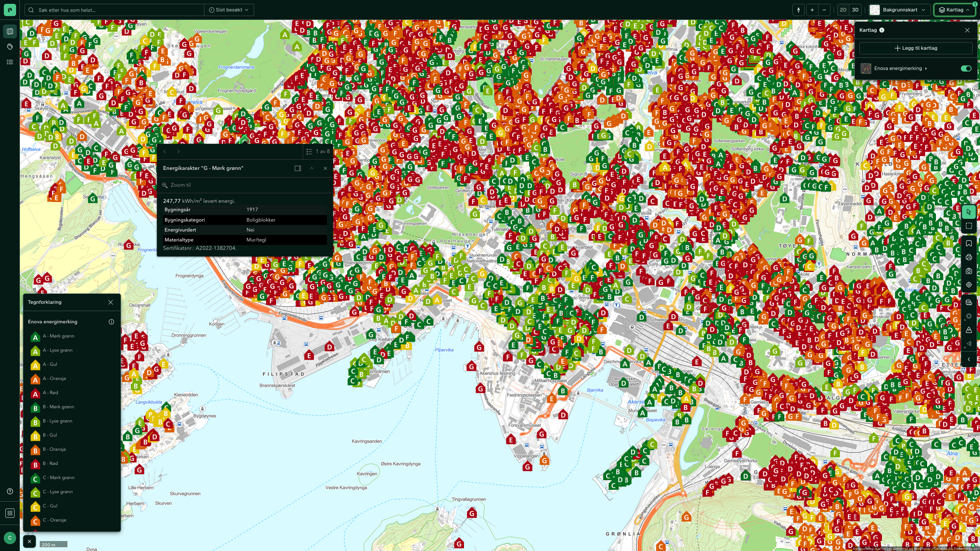Open the print tool
980x551 pixels.
coord(969,257)
